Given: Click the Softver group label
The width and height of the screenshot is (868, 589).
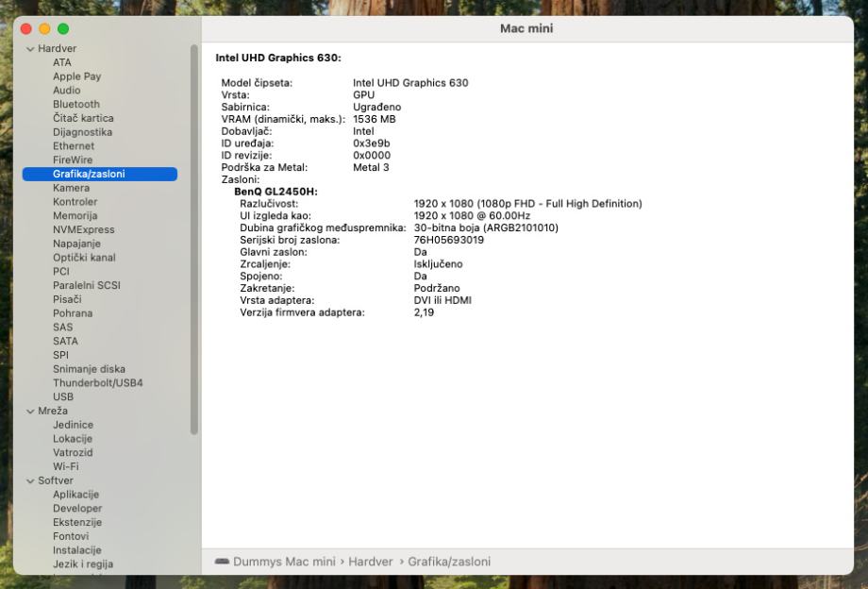Looking at the screenshot, I should 56,480.
